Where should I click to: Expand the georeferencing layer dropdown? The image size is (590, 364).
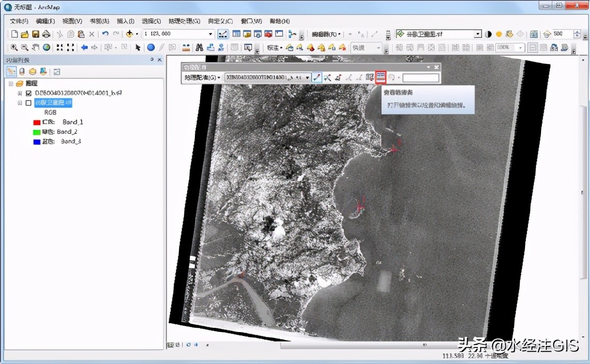click(x=307, y=78)
